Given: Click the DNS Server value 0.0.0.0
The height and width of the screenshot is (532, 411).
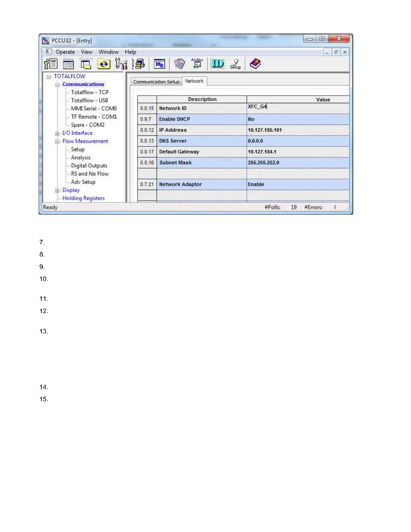Looking at the screenshot, I should click(298, 141).
